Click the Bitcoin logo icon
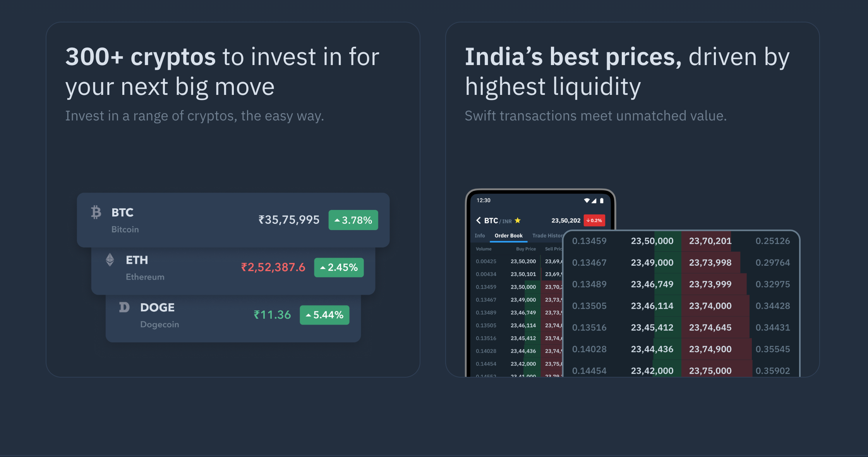 point(96,212)
